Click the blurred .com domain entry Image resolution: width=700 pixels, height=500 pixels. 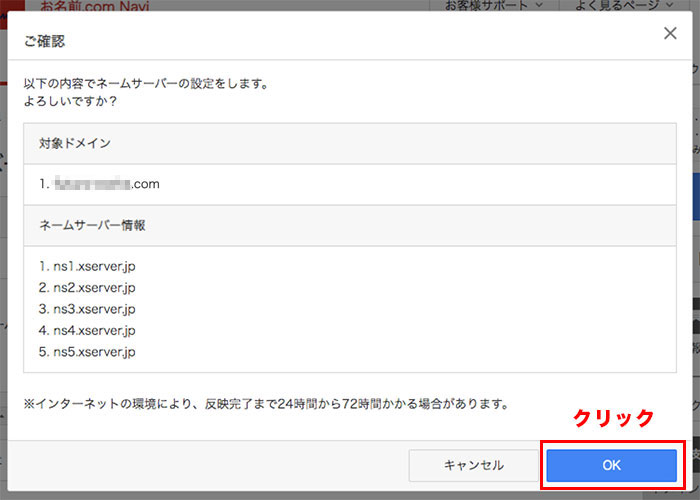click(x=99, y=184)
